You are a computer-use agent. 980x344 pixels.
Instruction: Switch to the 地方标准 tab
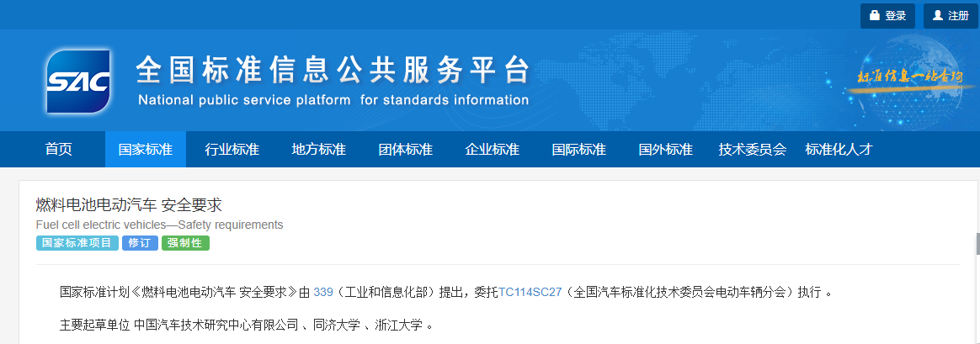tap(318, 150)
